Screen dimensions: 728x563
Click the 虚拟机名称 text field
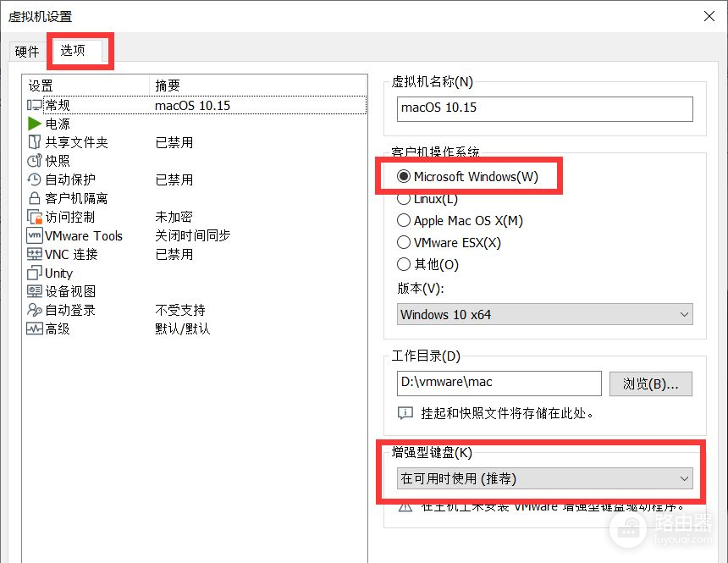[544, 108]
